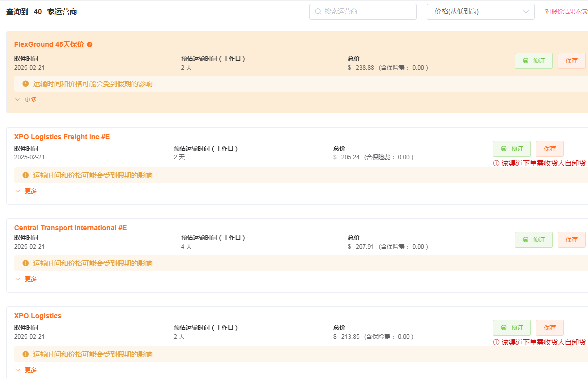The width and height of the screenshot is (588, 378).
Task: Expand 更多 for XPO Logistics $213.85 quote
Action: pyautogui.click(x=26, y=370)
